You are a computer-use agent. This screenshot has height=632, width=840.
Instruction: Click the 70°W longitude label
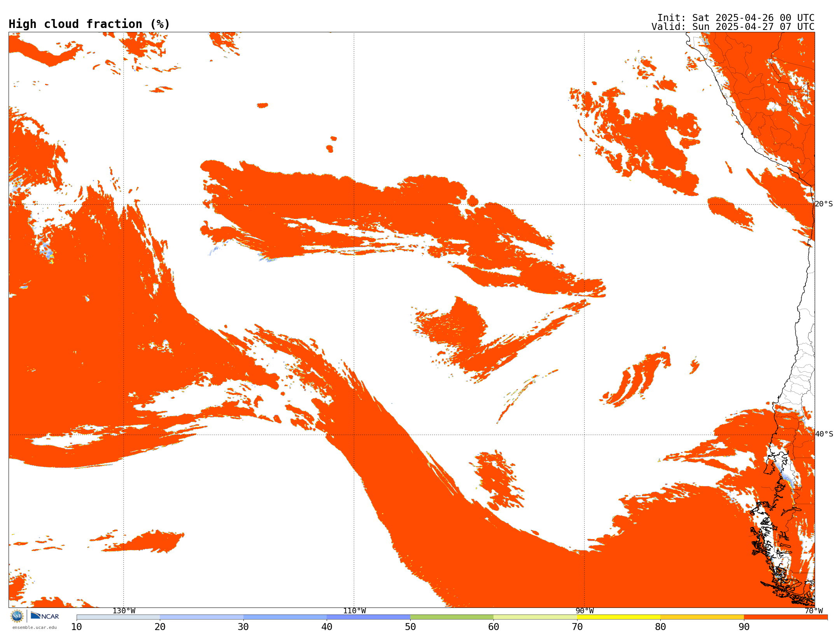click(x=814, y=611)
